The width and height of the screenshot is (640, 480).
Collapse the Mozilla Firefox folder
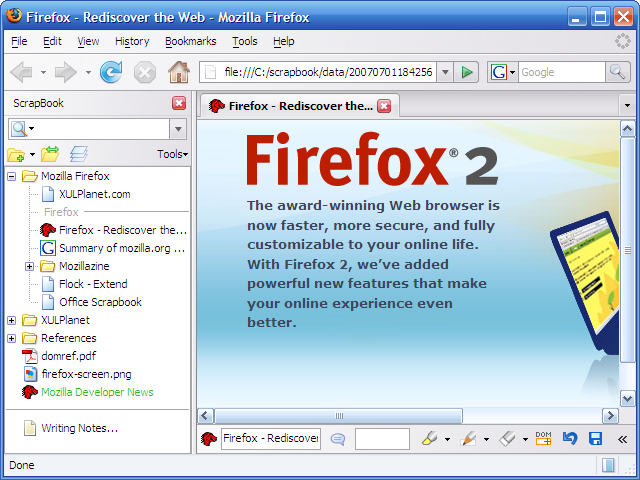tap(12, 176)
